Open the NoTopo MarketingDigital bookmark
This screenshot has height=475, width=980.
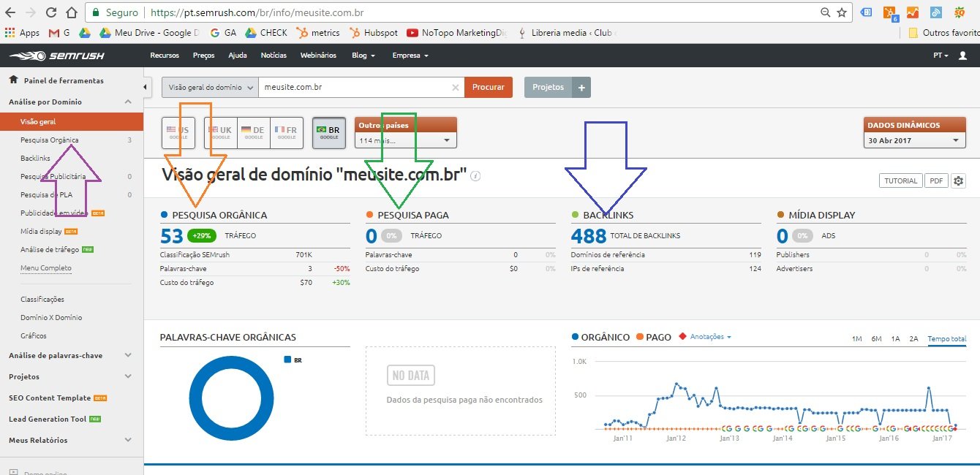click(456, 32)
